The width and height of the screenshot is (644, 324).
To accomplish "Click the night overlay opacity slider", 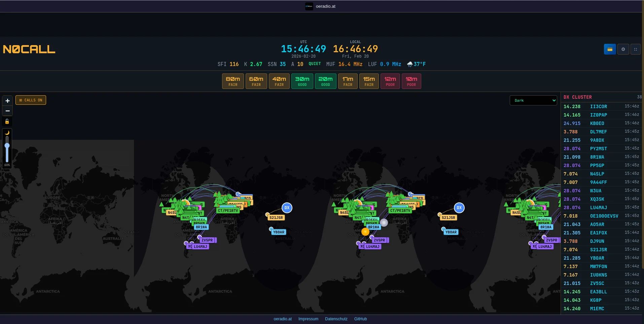I will pos(7,148).
